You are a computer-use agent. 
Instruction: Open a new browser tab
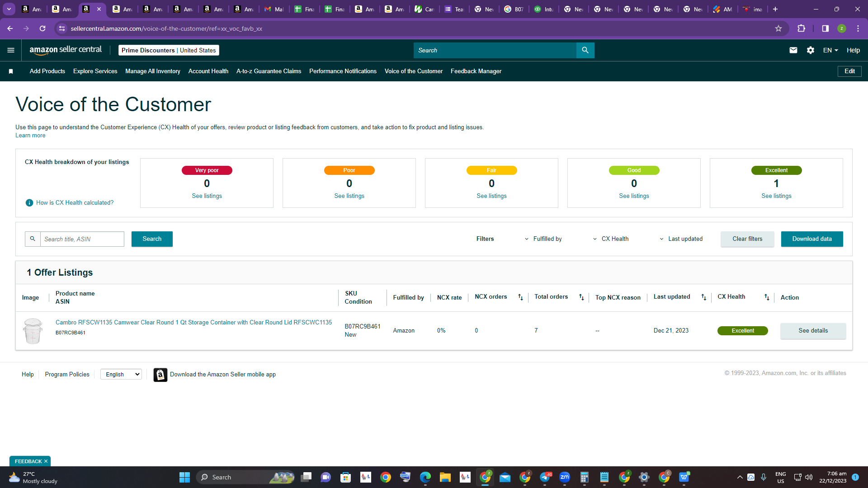(x=775, y=9)
